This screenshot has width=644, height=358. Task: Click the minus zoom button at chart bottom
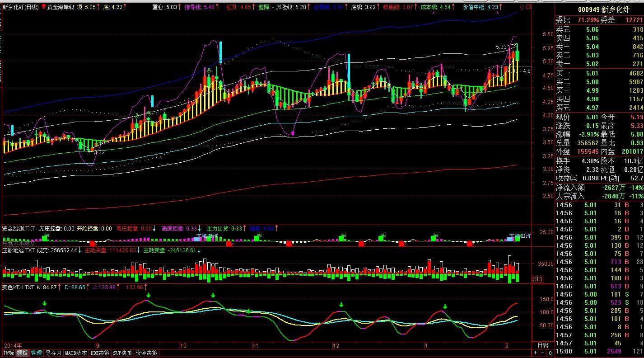click(x=543, y=353)
